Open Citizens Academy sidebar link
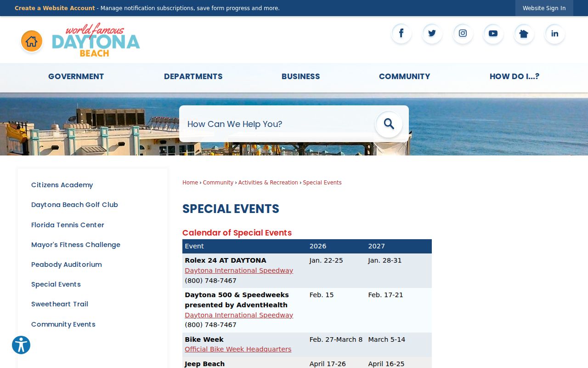 coord(62,185)
